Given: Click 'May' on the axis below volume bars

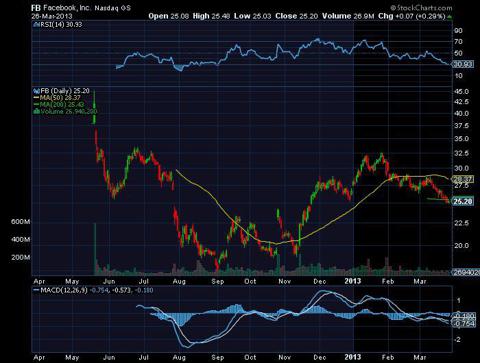Looking at the screenshot, I should pyautogui.click(x=72, y=281).
